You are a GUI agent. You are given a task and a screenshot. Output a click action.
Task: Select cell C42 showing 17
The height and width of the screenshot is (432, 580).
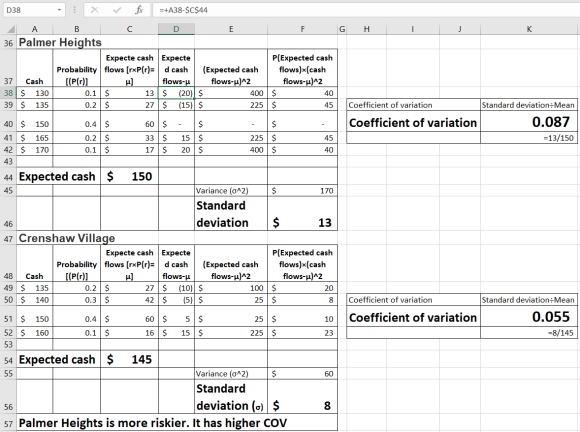129,150
